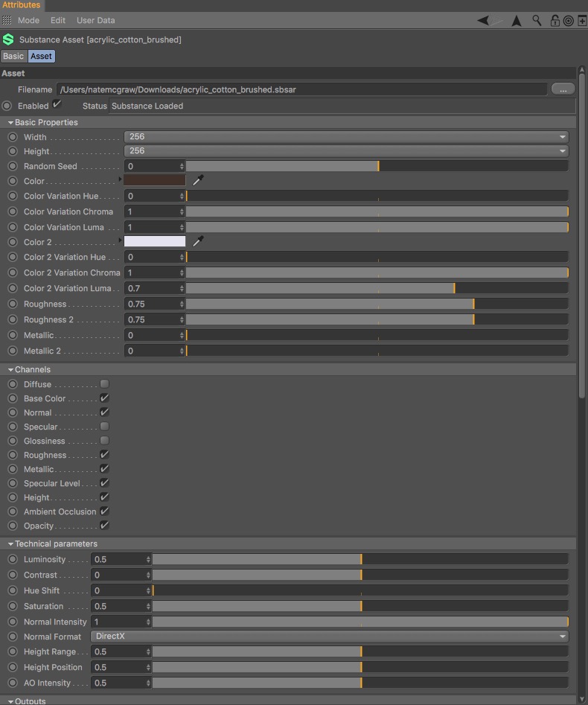Pick Color 2 with the eyedropper
Screen dimensions: 588x705
pos(198,241)
